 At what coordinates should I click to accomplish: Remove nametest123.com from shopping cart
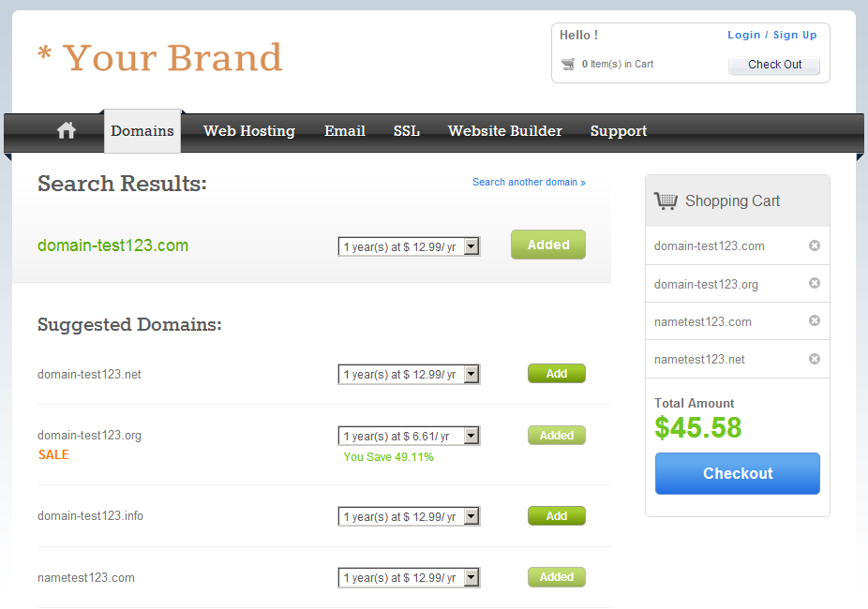click(815, 320)
